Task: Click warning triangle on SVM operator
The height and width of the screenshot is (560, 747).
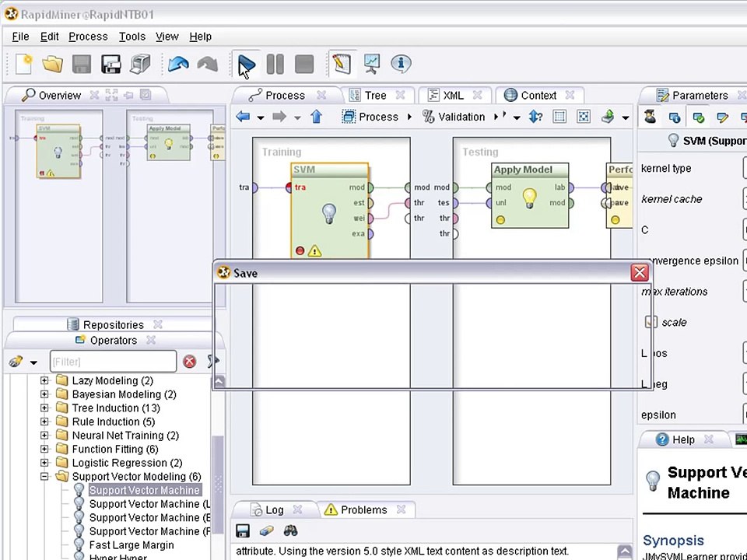Action: (x=314, y=250)
